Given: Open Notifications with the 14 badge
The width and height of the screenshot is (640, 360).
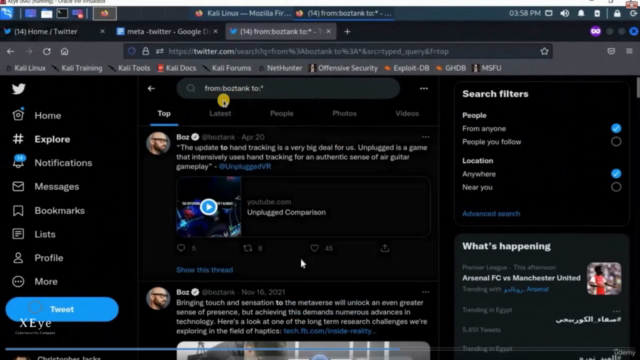Looking at the screenshot, I should click(x=52, y=162).
